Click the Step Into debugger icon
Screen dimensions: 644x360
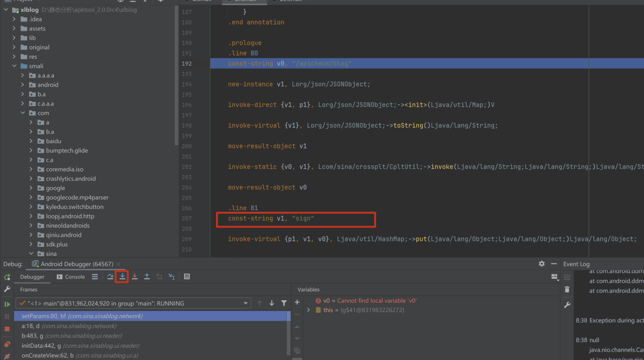[123, 277]
